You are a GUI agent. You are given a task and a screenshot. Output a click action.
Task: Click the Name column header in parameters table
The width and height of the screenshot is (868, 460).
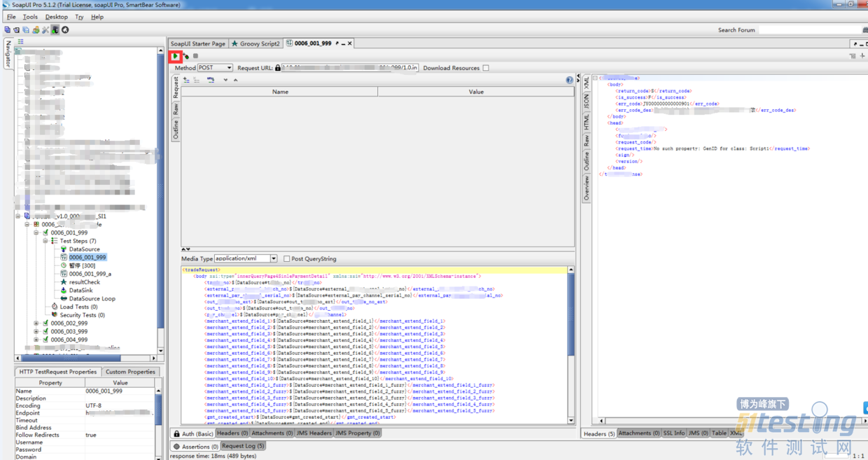(x=280, y=92)
